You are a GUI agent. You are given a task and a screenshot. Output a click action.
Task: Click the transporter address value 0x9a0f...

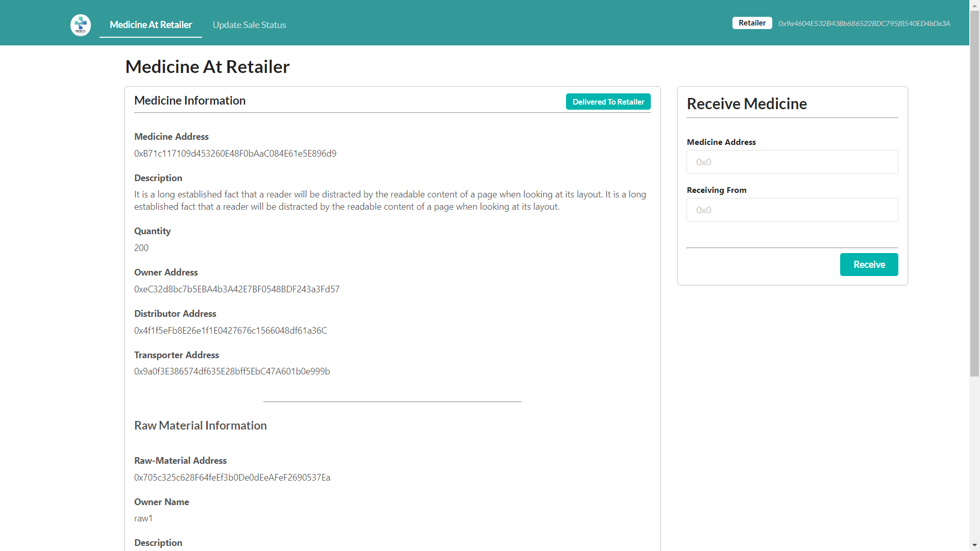(x=232, y=371)
